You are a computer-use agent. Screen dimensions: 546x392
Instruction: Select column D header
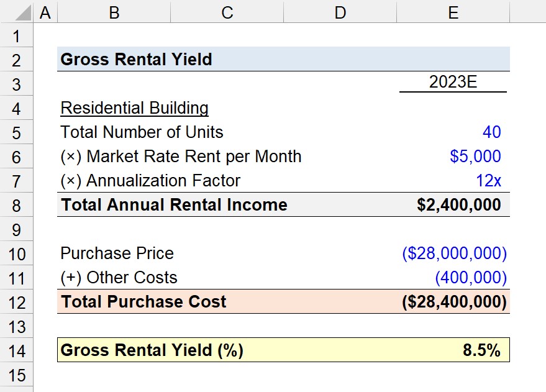[x=340, y=11]
